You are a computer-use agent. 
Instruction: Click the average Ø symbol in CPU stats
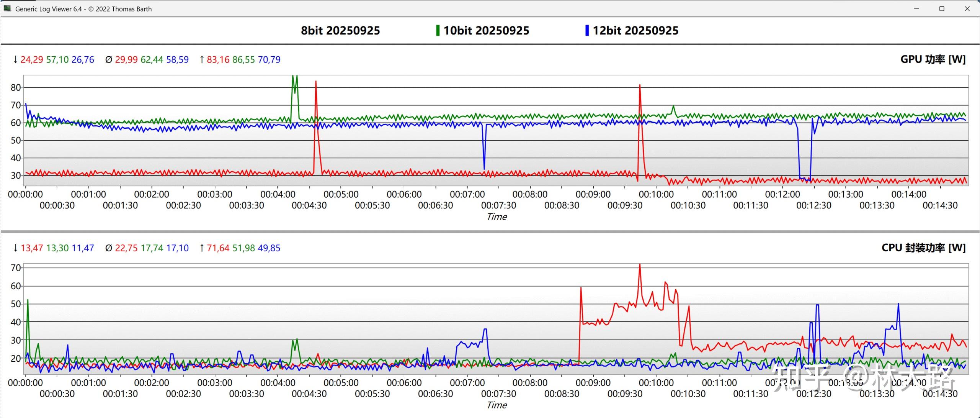pyautogui.click(x=108, y=248)
